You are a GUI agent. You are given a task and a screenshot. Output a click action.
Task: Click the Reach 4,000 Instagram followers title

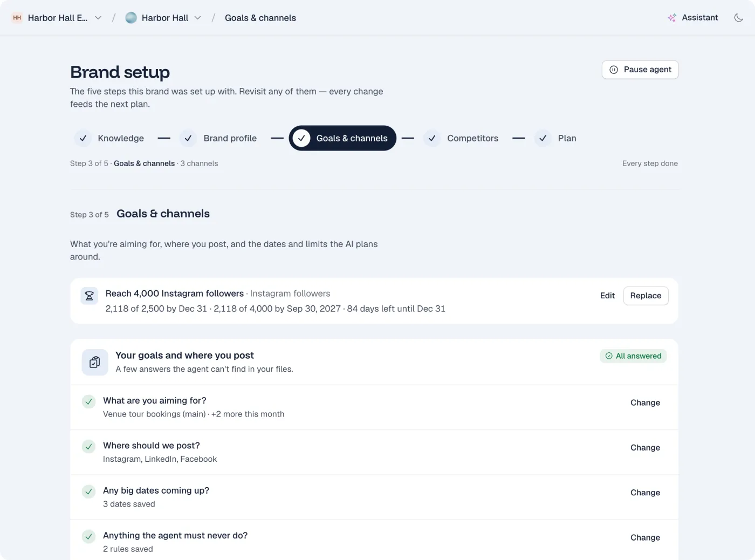click(x=175, y=293)
